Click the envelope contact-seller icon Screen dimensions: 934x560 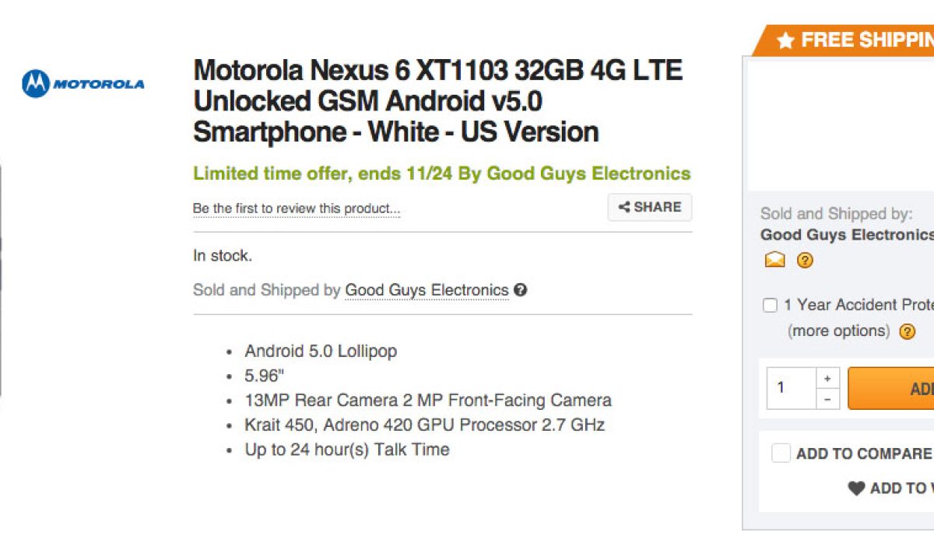[x=774, y=261]
